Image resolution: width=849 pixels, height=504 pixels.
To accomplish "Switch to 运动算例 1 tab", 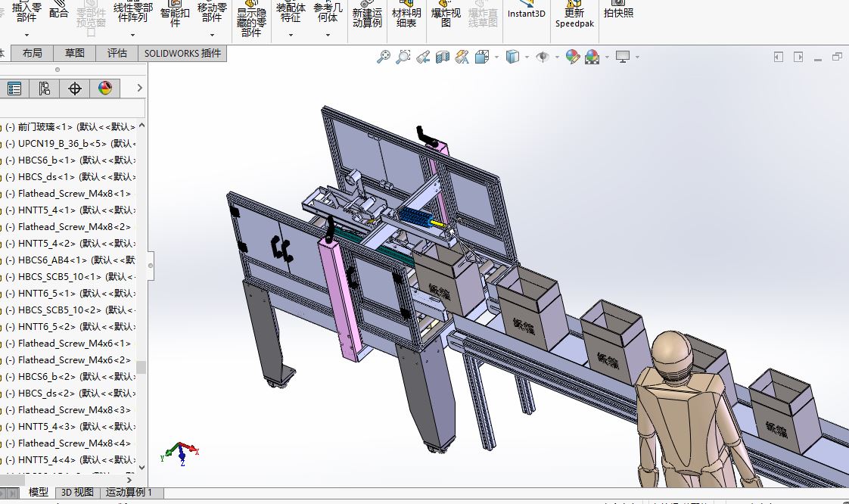I will 129,492.
